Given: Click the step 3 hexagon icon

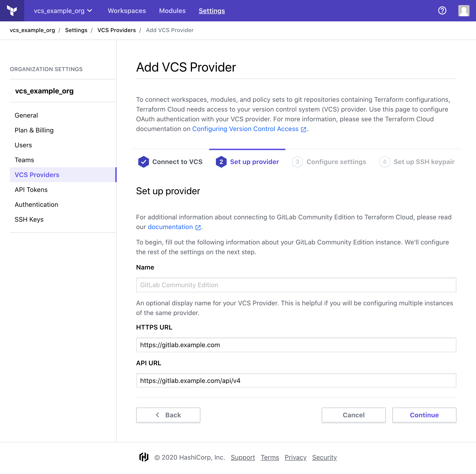Looking at the screenshot, I should 297,162.
